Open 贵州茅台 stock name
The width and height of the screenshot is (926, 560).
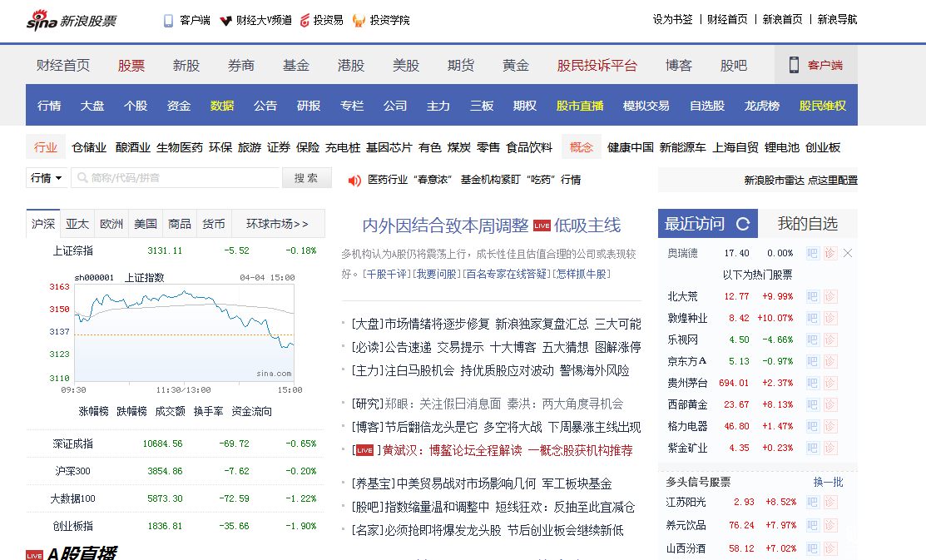coord(687,384)
